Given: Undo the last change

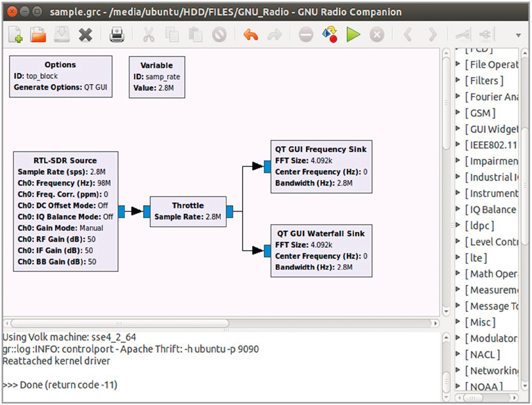Looking at the screenshot, I should coord(251,35).
